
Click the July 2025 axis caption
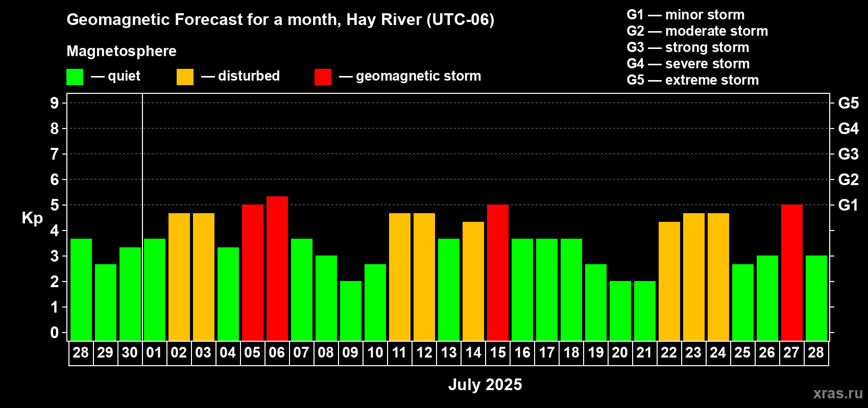click(485, 385)
